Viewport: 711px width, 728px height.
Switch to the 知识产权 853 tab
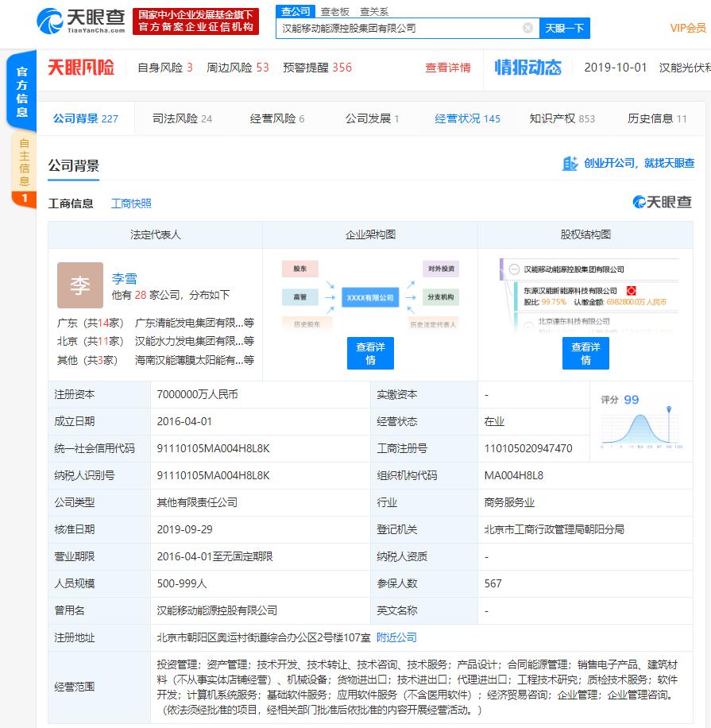point(562,119)
